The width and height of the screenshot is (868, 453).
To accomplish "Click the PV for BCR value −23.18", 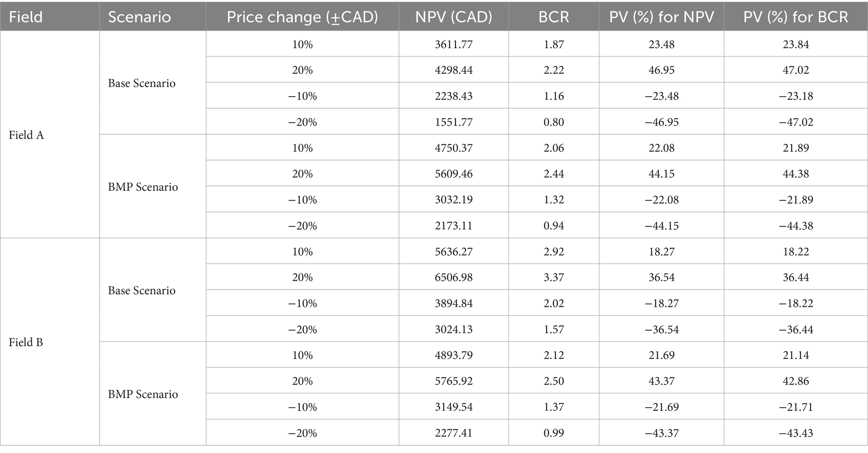I will 796,96.
